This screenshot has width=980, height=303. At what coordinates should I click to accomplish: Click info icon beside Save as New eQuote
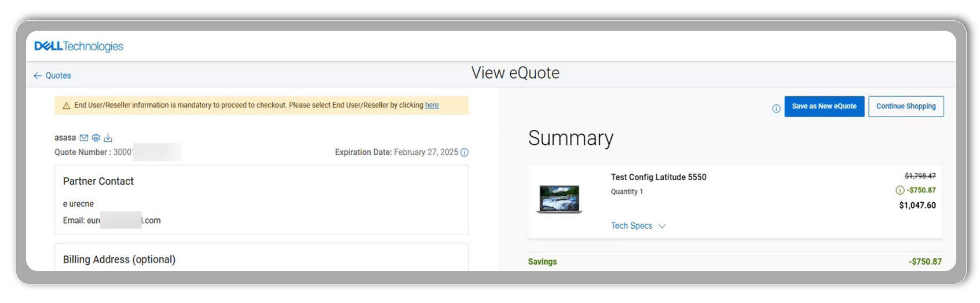776,108
